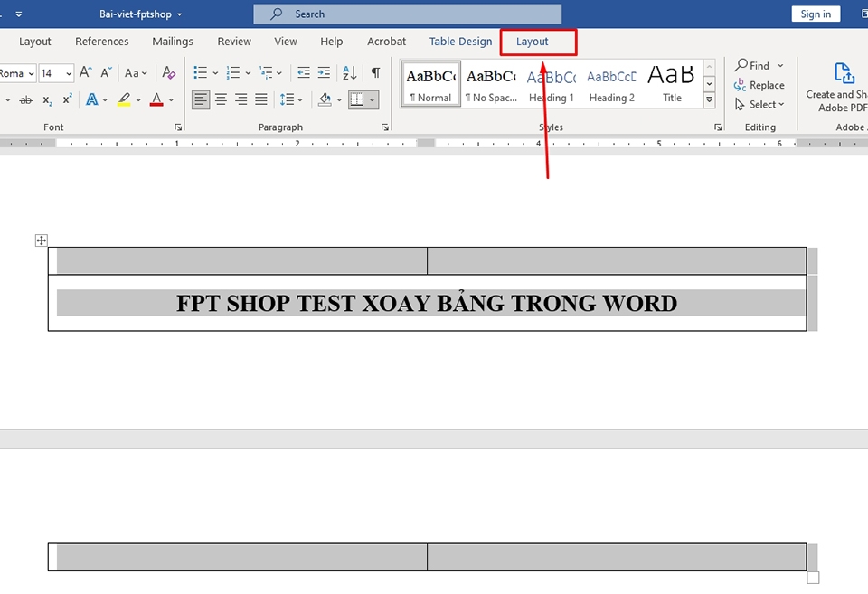Toggle the Show Paragraph Marks icon
The image size is (868, 594).
(x=374, y=72)
